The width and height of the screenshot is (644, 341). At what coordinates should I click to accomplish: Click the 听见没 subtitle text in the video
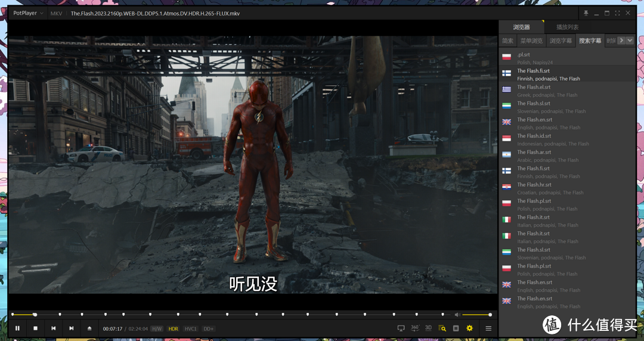(x=253, y=284)
